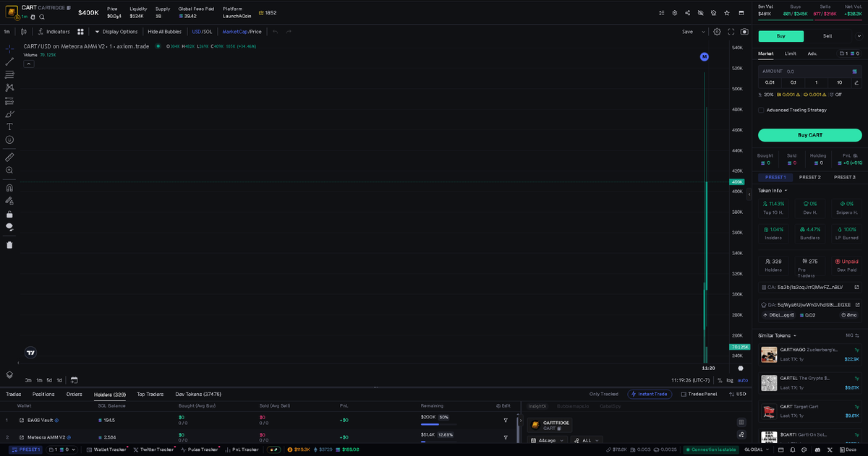Open the Wallet Tracker
The height and width of the screenshot is (456, 868).
tap(106, 449)
